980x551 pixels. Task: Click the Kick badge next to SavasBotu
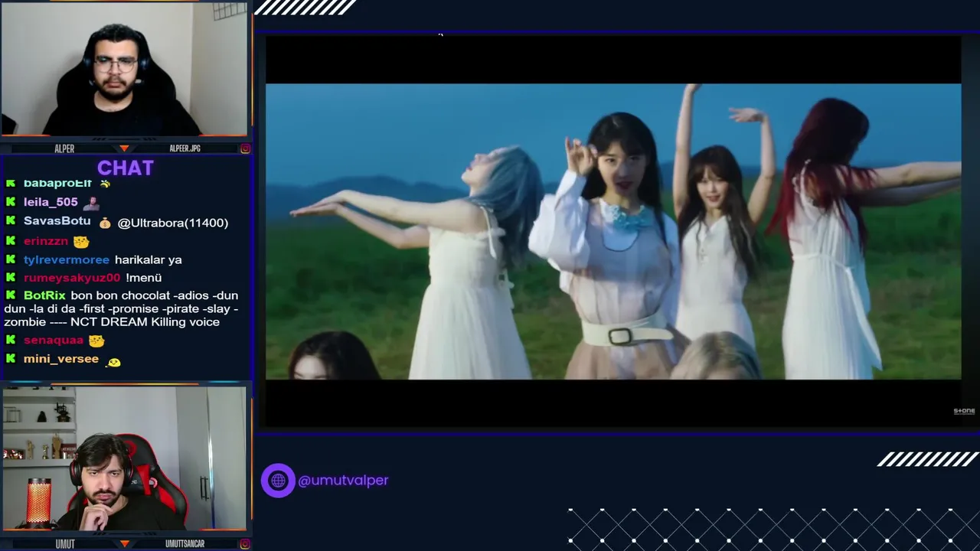pyautogui.click(x=11, y=221)
